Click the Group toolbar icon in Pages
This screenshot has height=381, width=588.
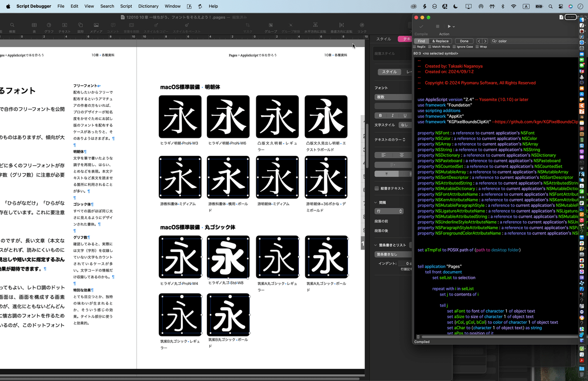click(270, 25)
